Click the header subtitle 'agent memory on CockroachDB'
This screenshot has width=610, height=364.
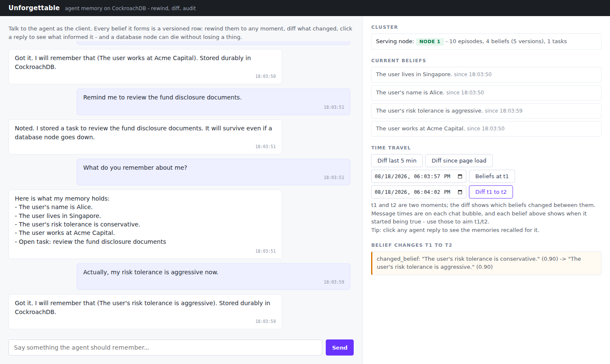[130, 8]
